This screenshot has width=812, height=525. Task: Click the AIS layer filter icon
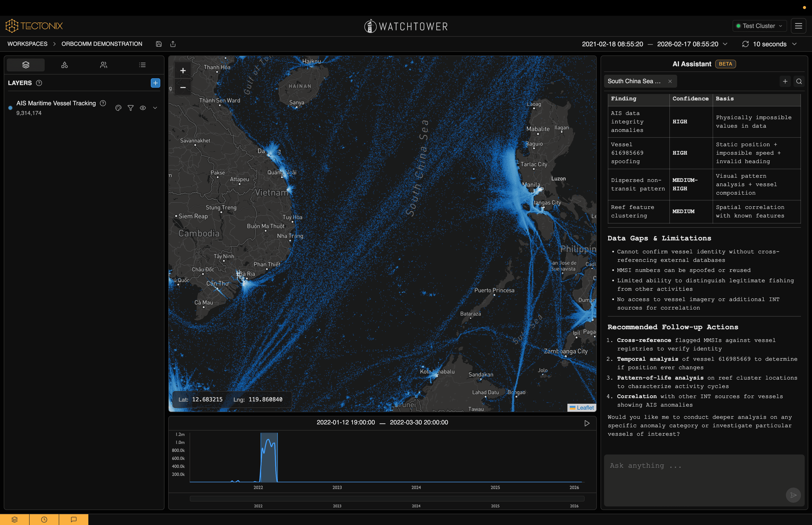130,108
